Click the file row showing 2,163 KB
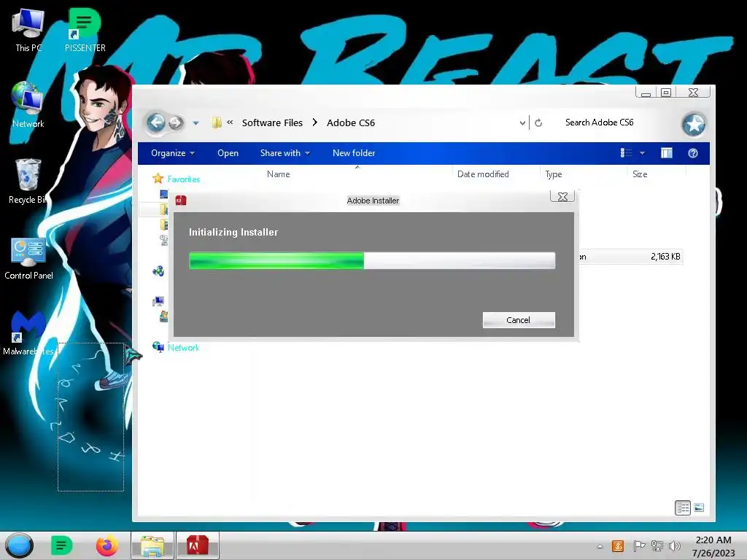The width and height of the screenshot is (747, 560). pyautogui.click(x=631, y=257)
